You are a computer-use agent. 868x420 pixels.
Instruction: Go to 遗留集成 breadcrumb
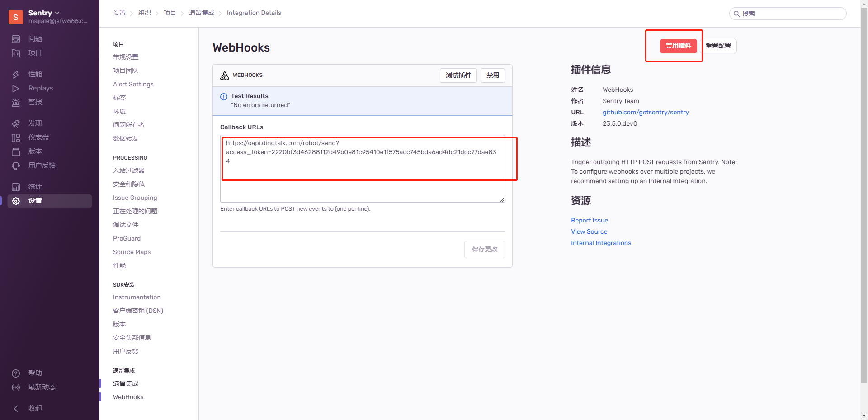[x=202, y=13]
